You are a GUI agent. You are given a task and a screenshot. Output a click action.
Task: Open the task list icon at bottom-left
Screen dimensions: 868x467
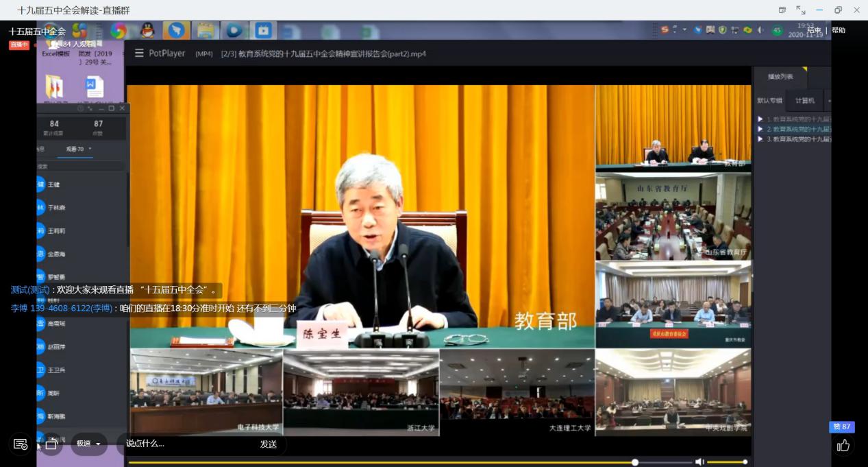coord(21,444)
